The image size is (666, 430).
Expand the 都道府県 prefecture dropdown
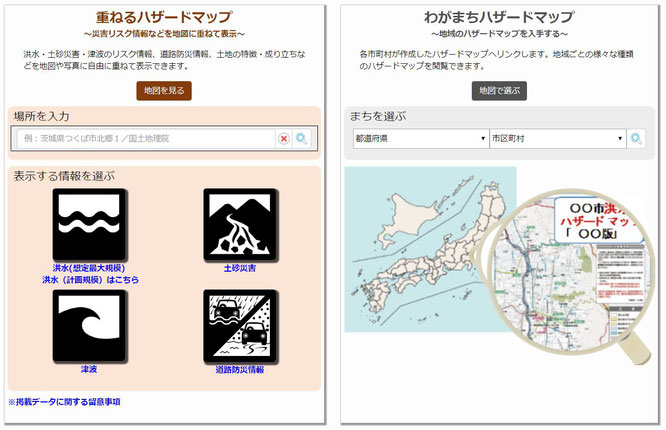(420, 139)
